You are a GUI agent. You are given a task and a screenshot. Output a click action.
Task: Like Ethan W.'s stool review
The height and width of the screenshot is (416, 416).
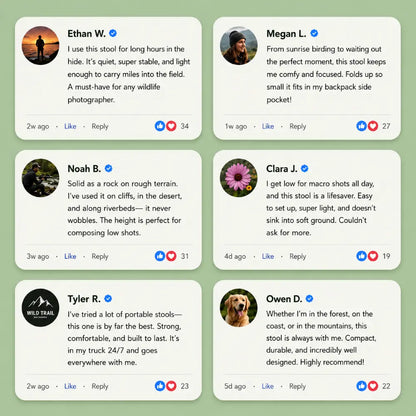click(x=70, y=126)
